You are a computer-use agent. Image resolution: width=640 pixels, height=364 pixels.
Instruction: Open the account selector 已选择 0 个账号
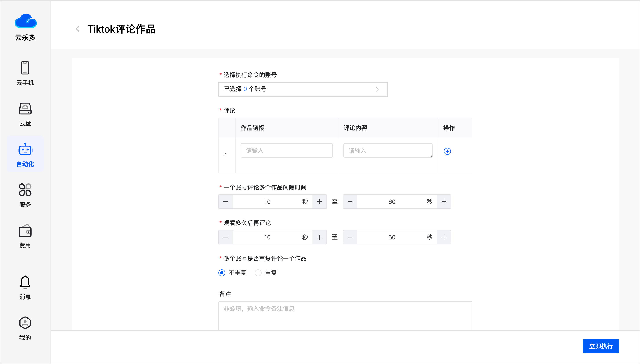click(303, 89)
